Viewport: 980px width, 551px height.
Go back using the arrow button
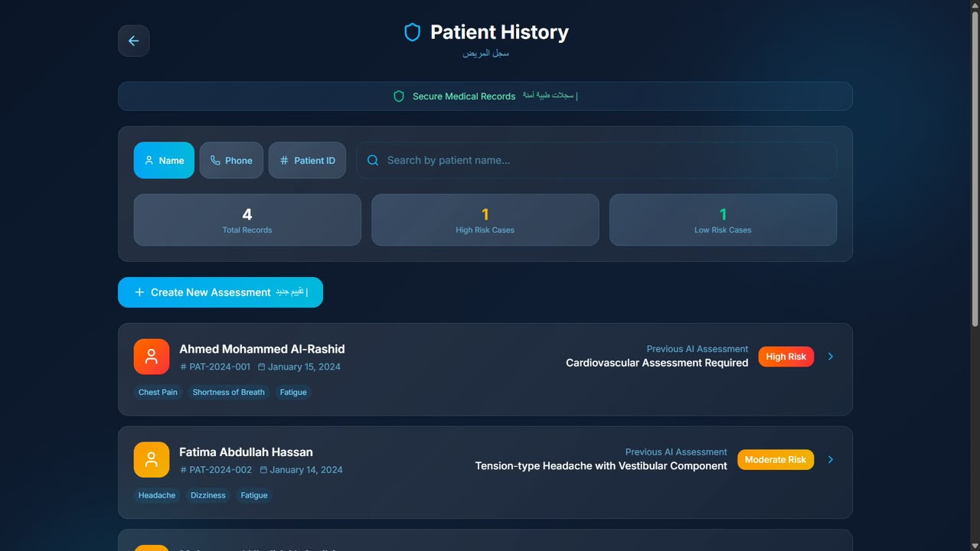point(133,41)
